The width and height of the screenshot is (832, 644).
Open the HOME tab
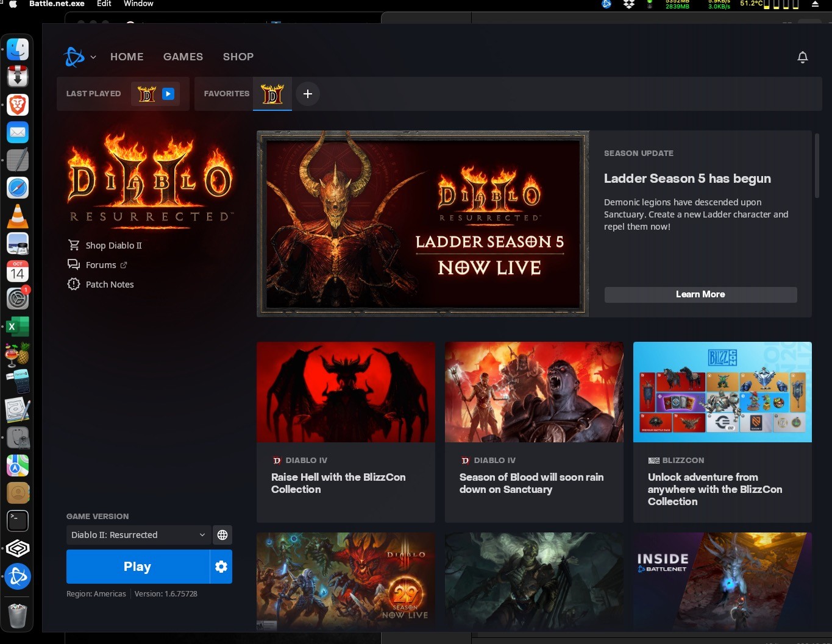[127, 57]
